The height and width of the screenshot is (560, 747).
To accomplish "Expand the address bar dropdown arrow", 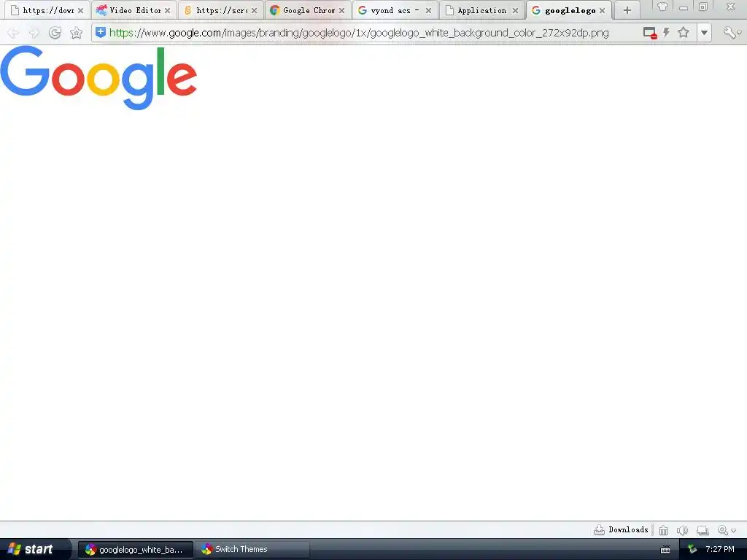I will (x=704, y=33).
